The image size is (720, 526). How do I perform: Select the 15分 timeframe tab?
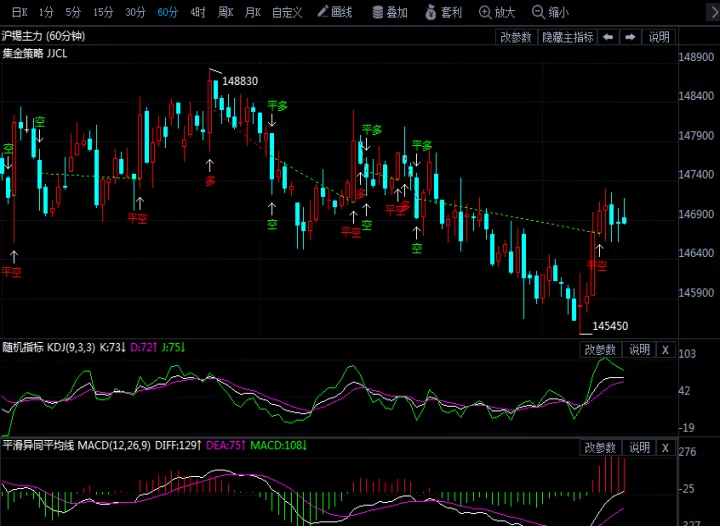click(103, 12)
